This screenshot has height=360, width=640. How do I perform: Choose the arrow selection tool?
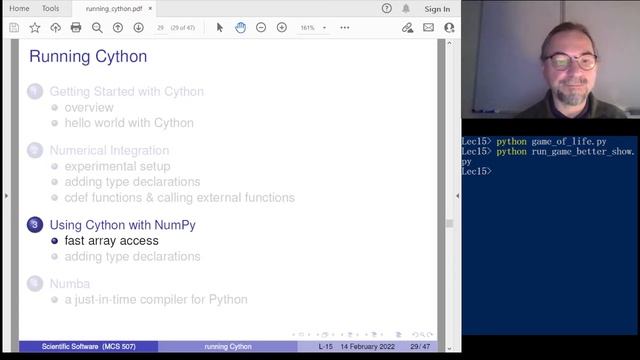220,28
